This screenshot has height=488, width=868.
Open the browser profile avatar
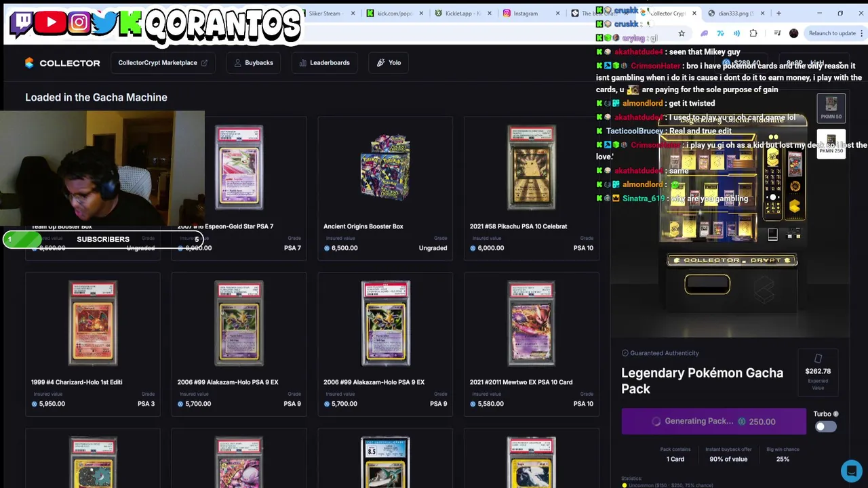tap(793, 33)
